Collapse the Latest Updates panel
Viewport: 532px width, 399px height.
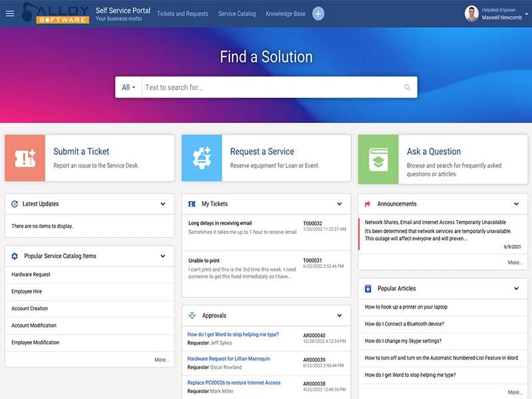[x=163, y=204]
